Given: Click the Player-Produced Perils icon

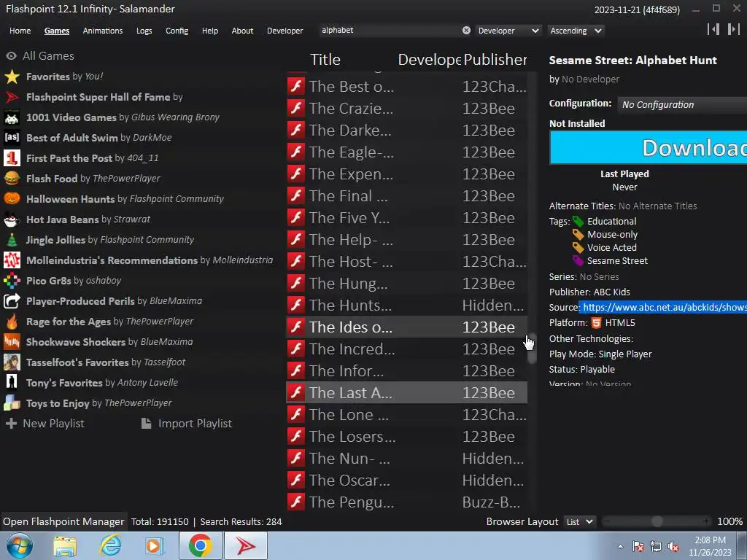Looking at the screenshot, I should 12,301.
